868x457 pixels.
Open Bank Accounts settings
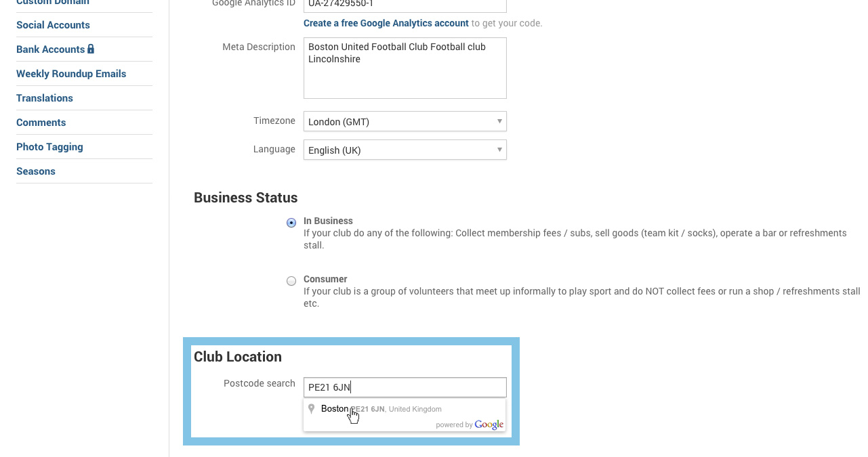(x=50, y=49)
